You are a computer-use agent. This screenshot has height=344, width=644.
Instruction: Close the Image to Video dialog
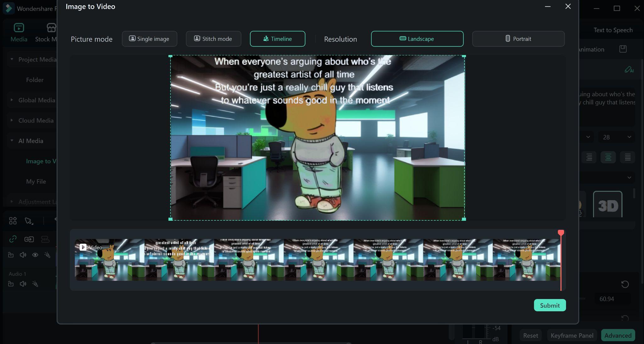[568, 6]
